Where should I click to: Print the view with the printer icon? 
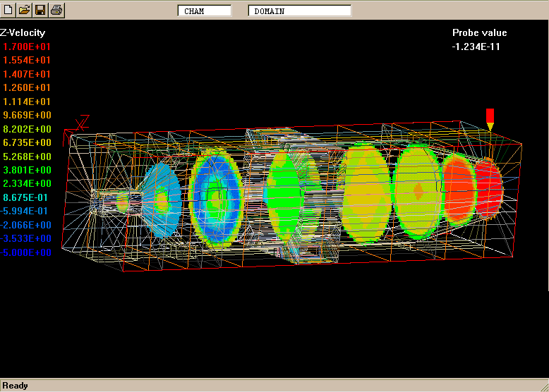[56, 10]
